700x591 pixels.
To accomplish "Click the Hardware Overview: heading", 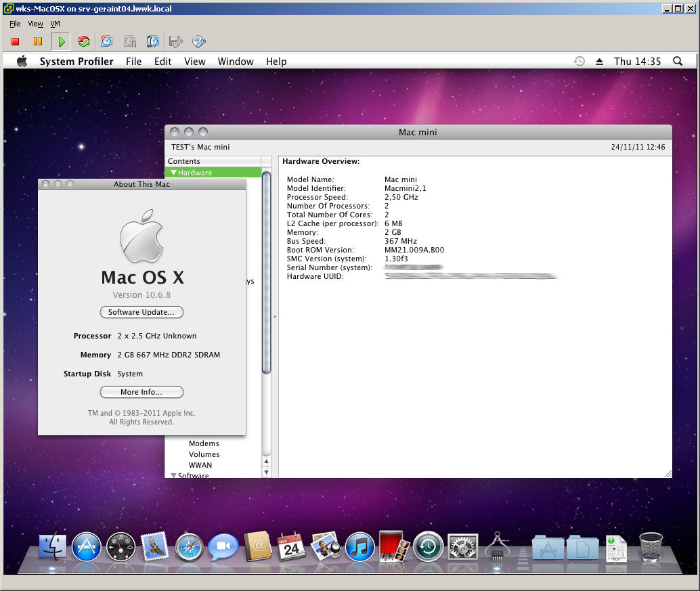I will 321,161.
